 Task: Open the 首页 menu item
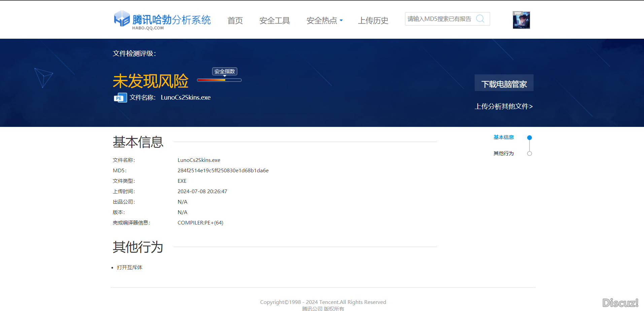[235, 21]
